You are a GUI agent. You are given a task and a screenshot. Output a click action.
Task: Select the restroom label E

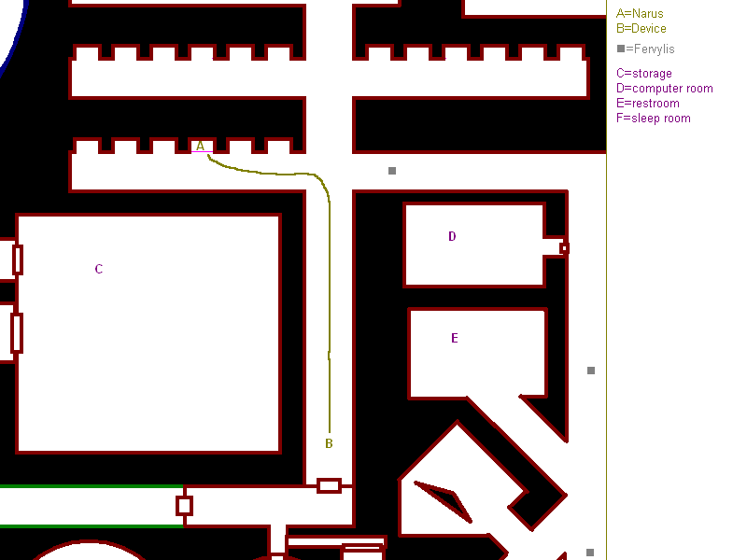coord(455,339)
